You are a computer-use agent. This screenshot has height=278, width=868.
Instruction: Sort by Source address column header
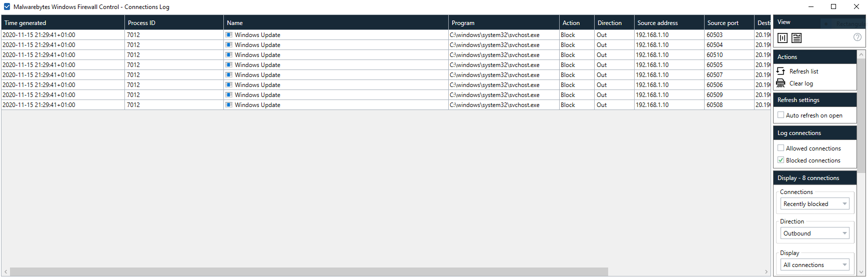[x=669, y=23]
